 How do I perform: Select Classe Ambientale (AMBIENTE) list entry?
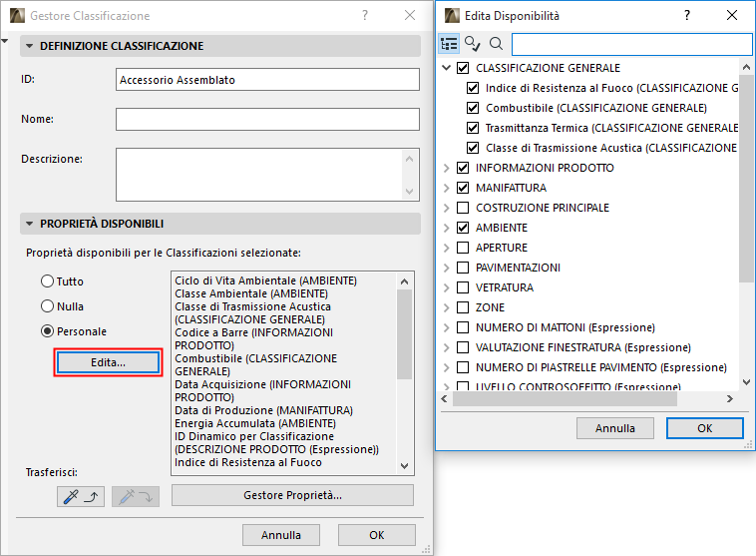[251, 293]
